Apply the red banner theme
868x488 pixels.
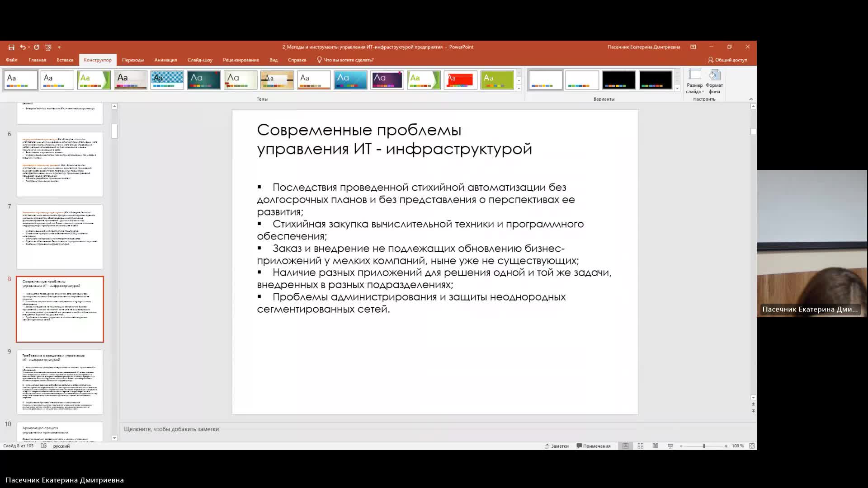[x=460, y=80]
